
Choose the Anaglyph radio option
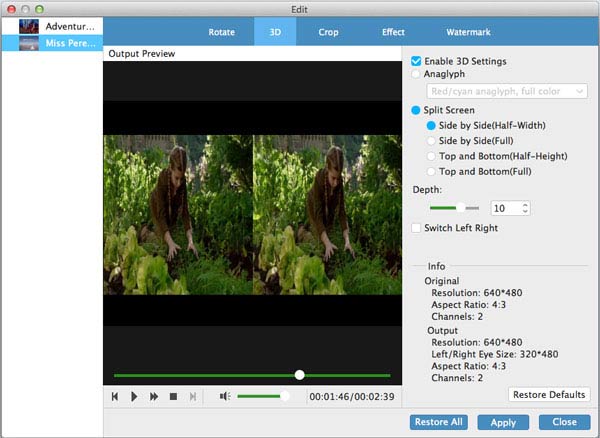[416, 74]
